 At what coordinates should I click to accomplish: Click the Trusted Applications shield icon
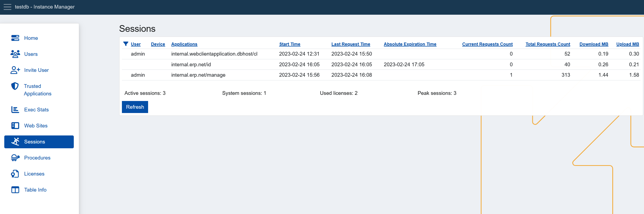tap(15, 86)
